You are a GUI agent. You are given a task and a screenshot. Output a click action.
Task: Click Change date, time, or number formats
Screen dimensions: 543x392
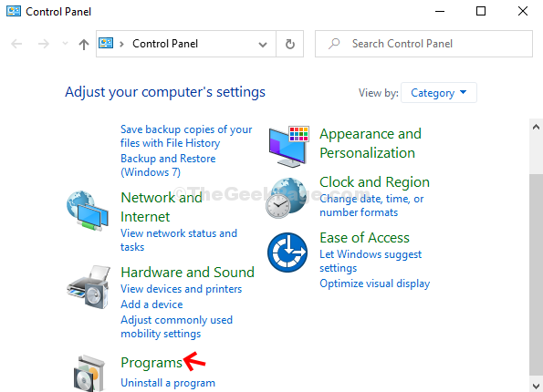[371, 205]
